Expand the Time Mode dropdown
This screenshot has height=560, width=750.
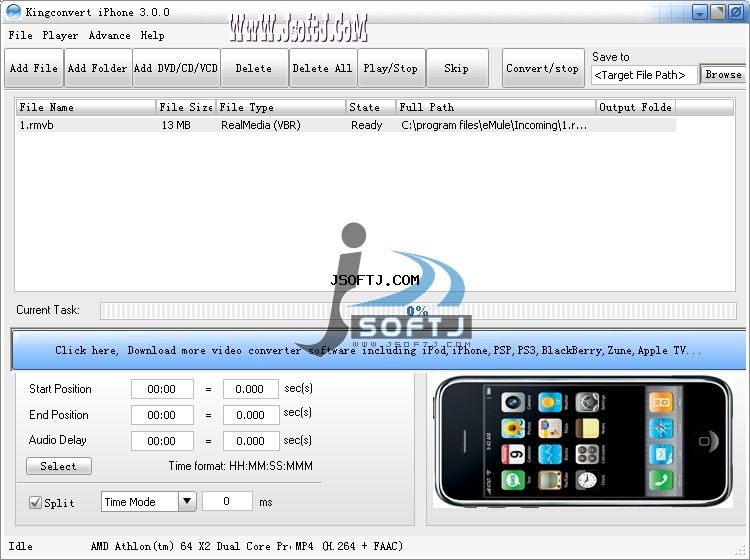coord(187,502)
